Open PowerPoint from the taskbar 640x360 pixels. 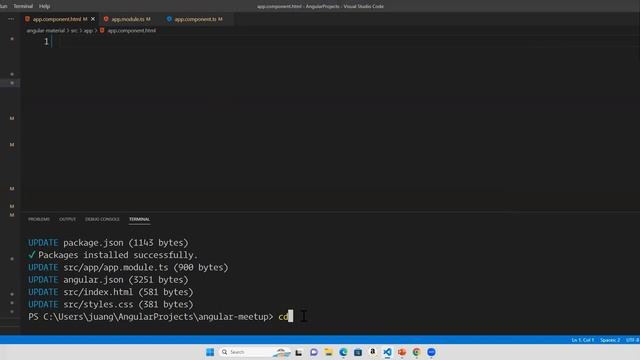(402, 352)
